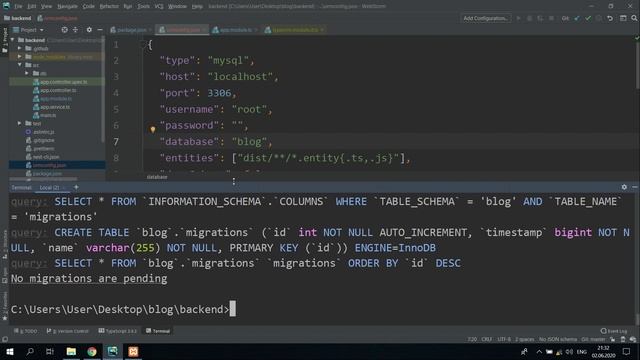The width and height of the screenshot is (640, 360).
Task: Open the Version Control tool window
Action: (x=67, y=331)
